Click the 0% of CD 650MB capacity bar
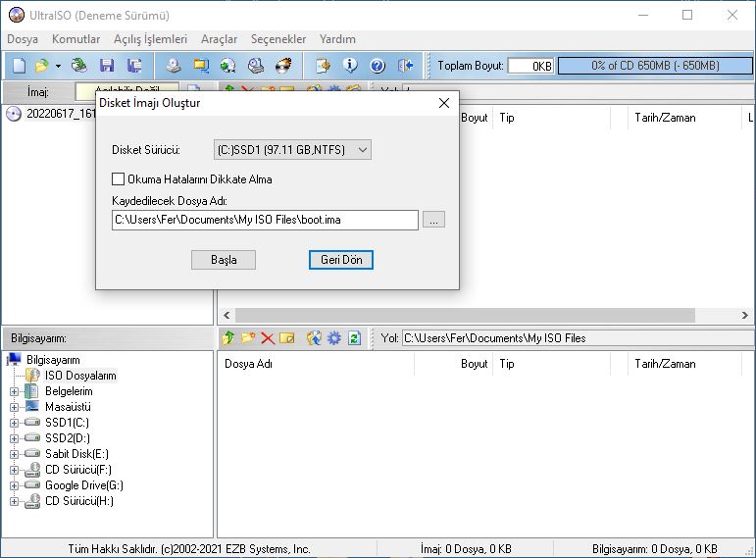 point(655,66)
